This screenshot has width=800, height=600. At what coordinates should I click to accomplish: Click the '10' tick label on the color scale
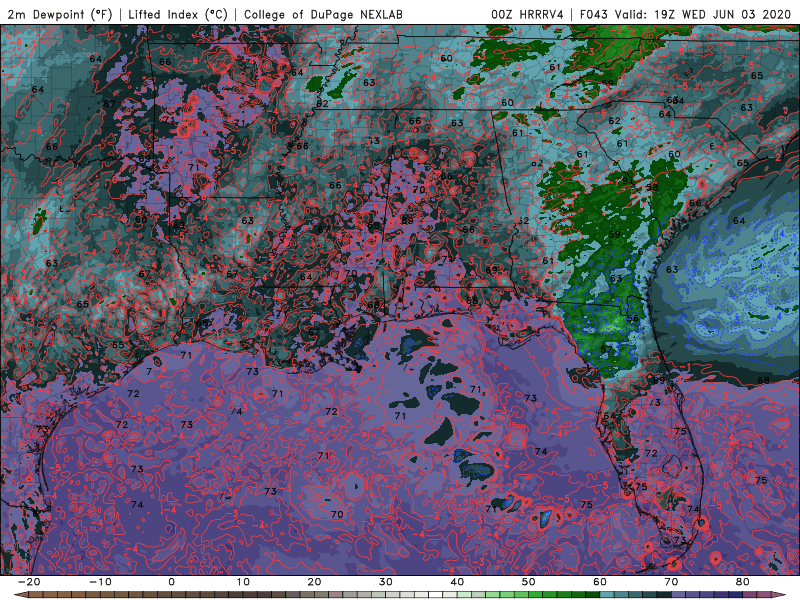click(243, 582)
